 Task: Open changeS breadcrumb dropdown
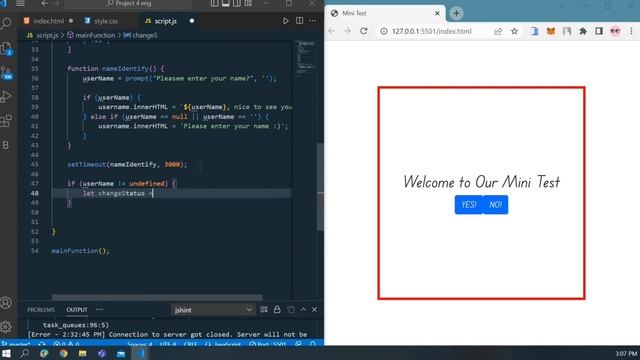(x=140, y=36)
